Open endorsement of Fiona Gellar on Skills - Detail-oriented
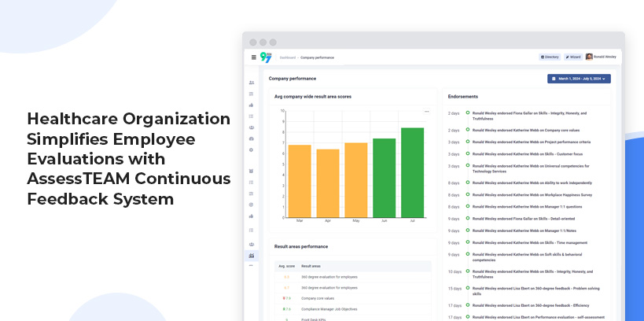This screenshot has height=321, width=644. pos(524,219)
